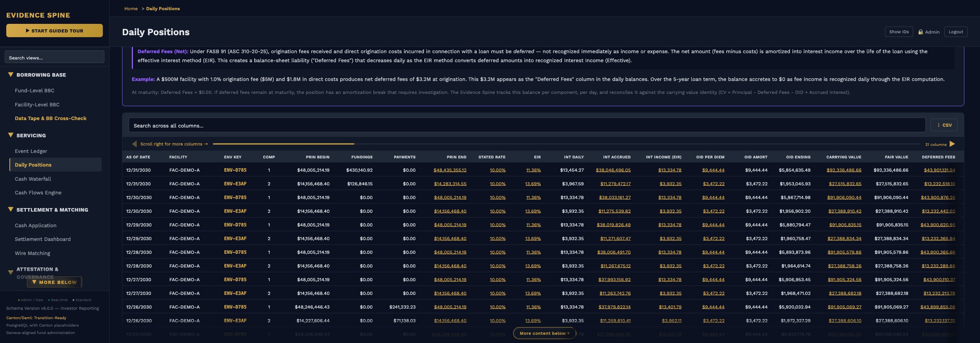980x343 pixels.
Task: Toggle Show IDs
Action: (x=899, y=32)
